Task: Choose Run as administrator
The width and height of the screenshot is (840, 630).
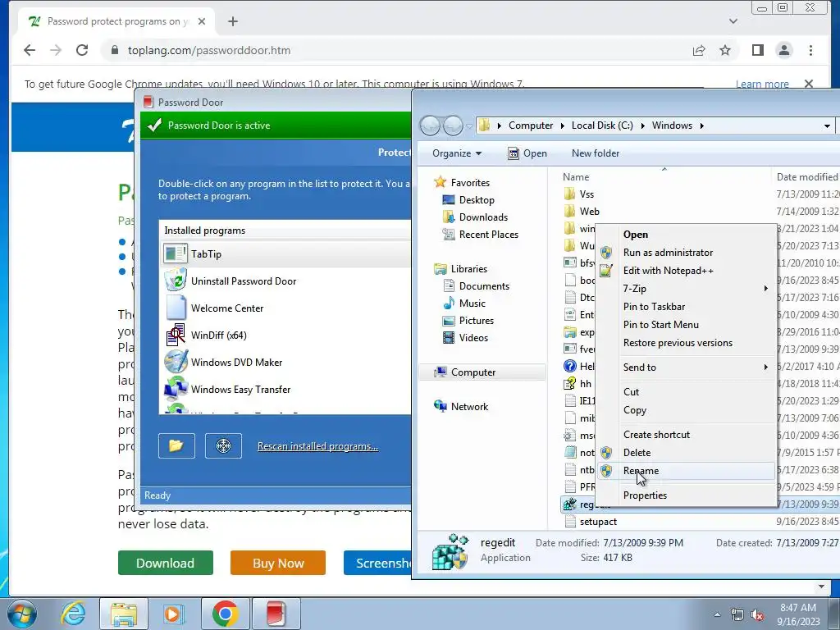Action: (687, 253)
